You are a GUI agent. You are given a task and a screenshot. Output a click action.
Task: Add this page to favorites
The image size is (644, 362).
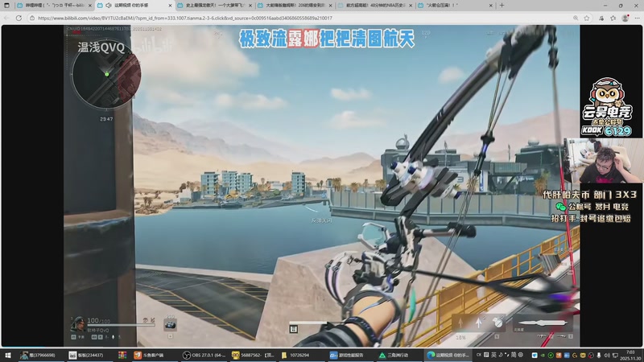click(x=587, y=18)
